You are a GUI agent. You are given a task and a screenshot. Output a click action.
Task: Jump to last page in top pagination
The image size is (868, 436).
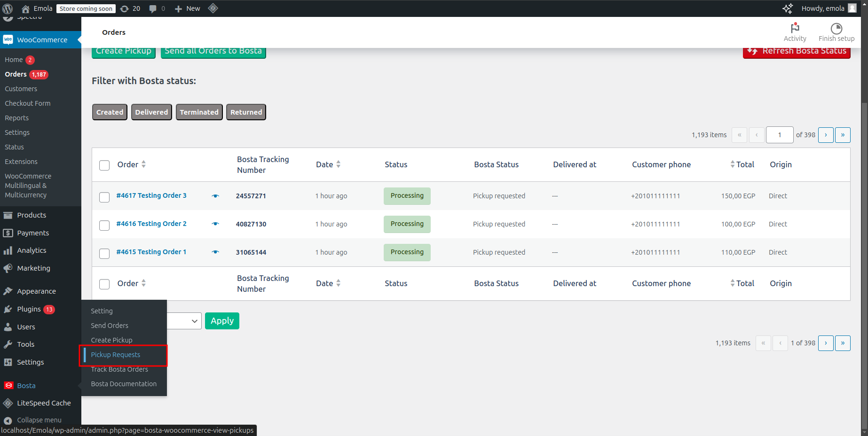click(843, 135)
